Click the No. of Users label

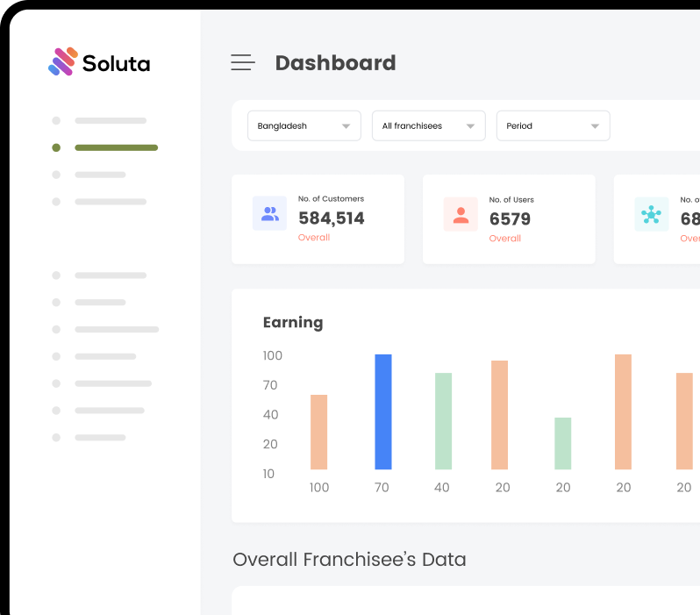511,200
